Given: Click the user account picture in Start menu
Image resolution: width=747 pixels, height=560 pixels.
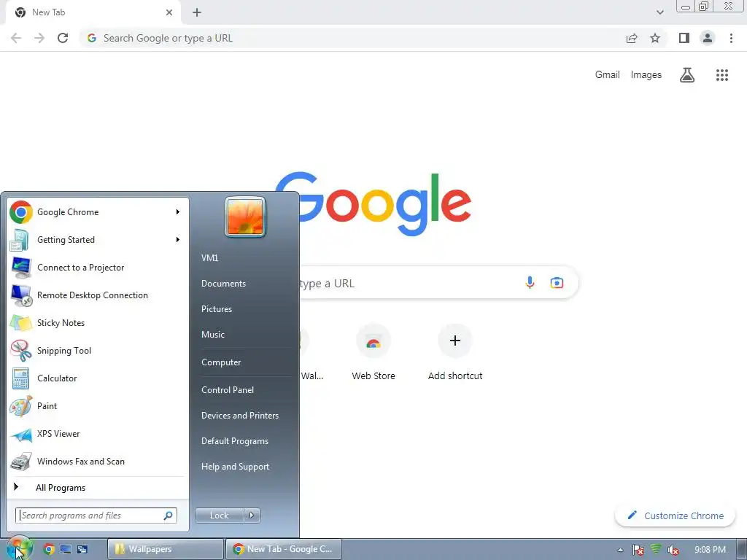Looking at the screenshot, I should (x=245, y=217).
